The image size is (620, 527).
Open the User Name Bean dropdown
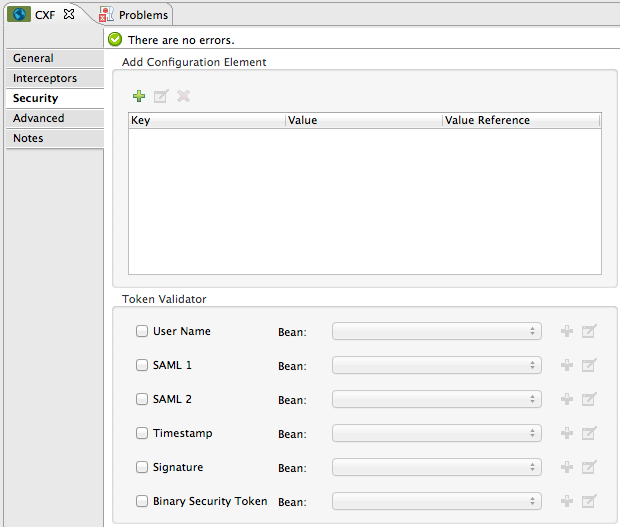coord(437,332)
